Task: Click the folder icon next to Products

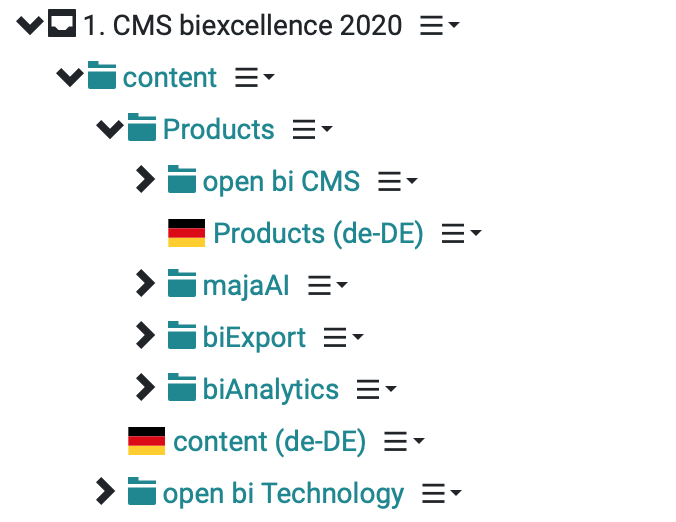Action: coord(142,127)
